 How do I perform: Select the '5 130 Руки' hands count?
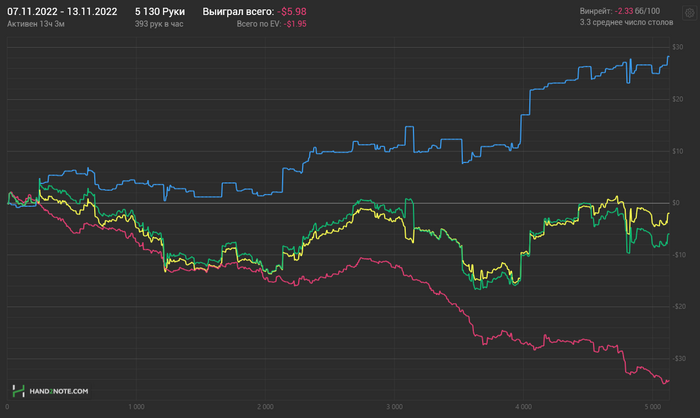[160, 12]
